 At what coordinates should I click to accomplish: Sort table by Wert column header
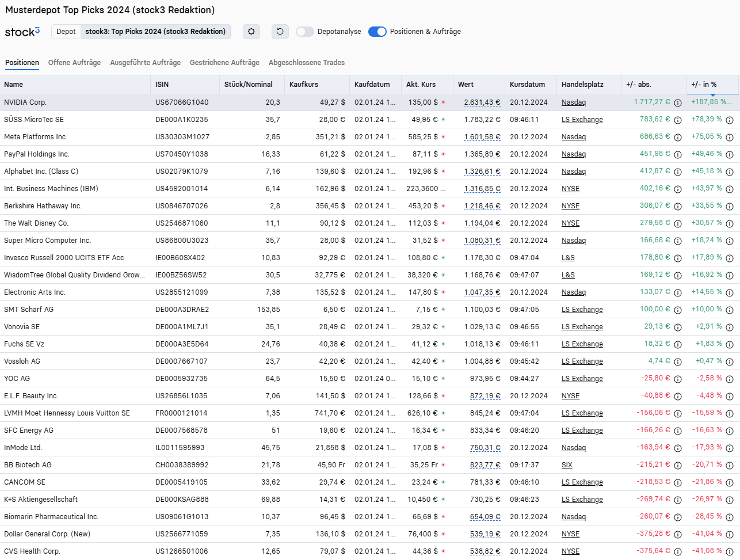pos(466,85)
